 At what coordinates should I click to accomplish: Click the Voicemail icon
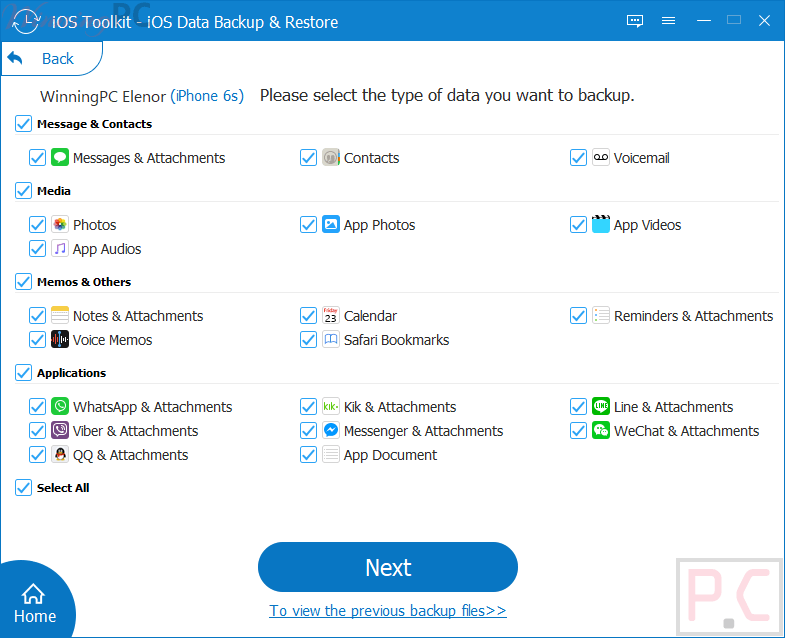[601, 157]
